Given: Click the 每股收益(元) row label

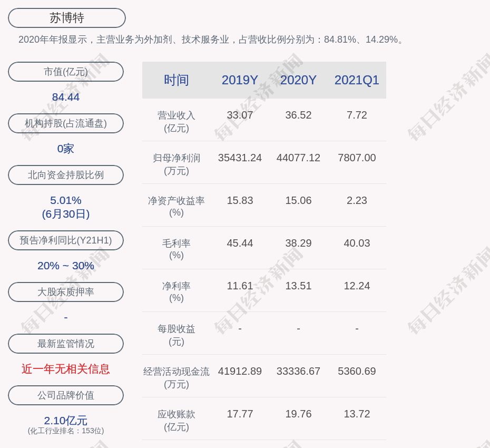Looking at the screenshot, I should [x=177, y=335].
